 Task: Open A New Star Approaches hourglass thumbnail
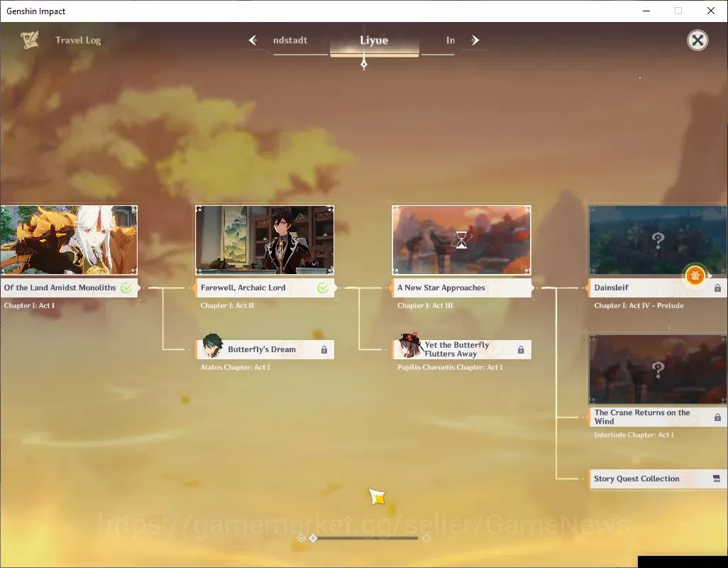pyautogui.click(x=461, y=240)
